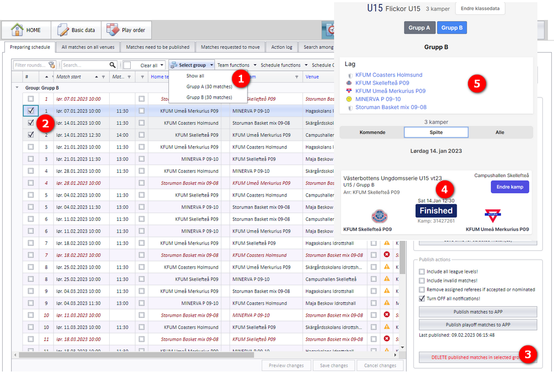Click Endre klassedata button
The image size is (554, 392).
[x=480, y=8]
